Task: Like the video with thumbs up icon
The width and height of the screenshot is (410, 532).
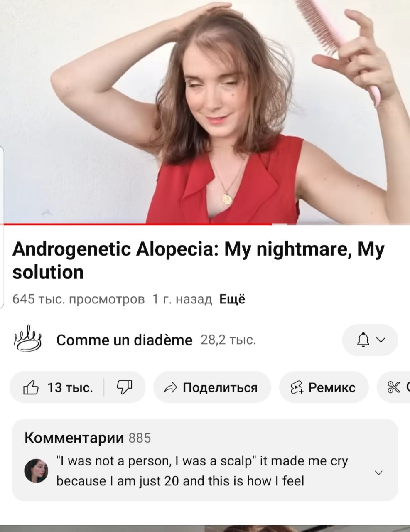Action: [31, 388]
